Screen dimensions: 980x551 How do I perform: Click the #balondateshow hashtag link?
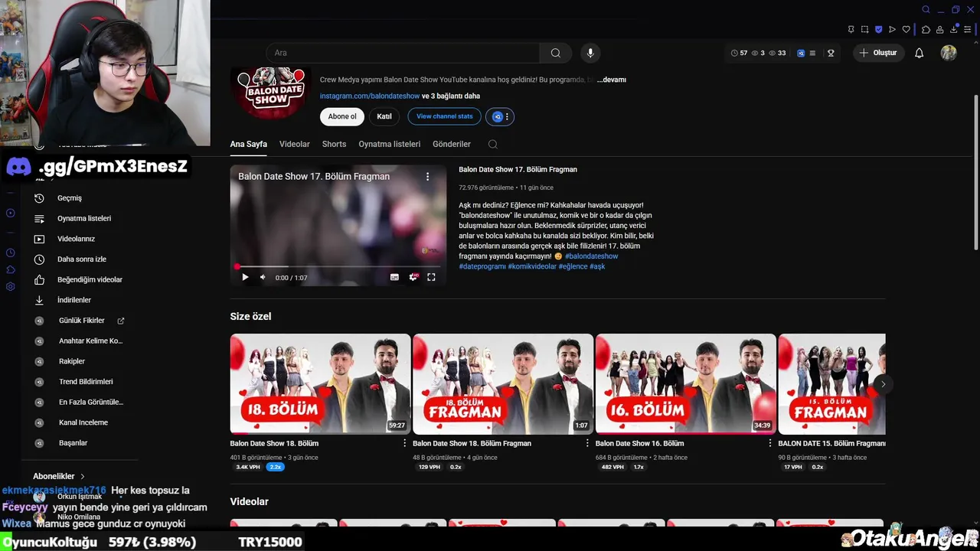(x=591, y=256)
